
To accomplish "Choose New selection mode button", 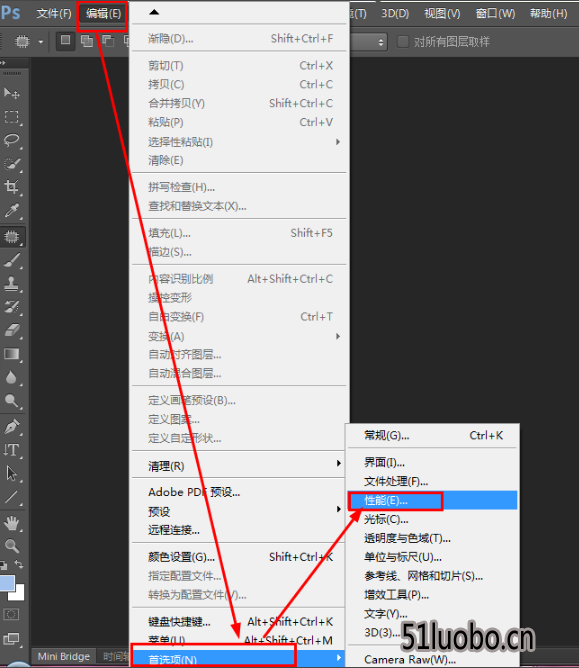I will pos(66,41).
